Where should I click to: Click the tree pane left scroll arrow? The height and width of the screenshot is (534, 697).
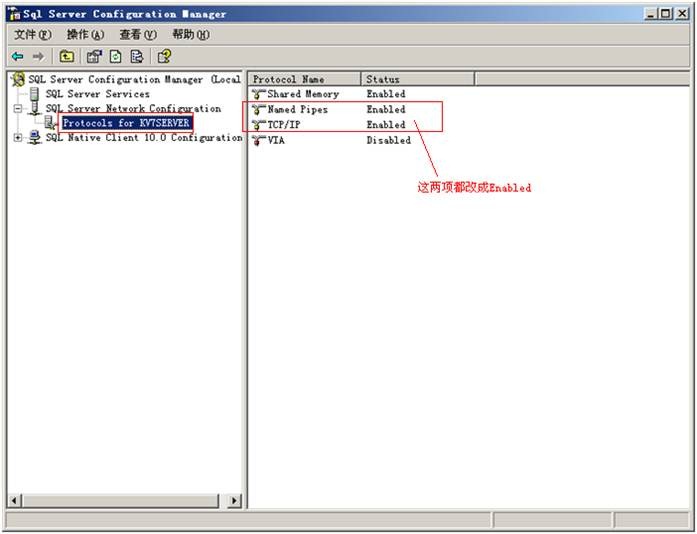(14, 501)
